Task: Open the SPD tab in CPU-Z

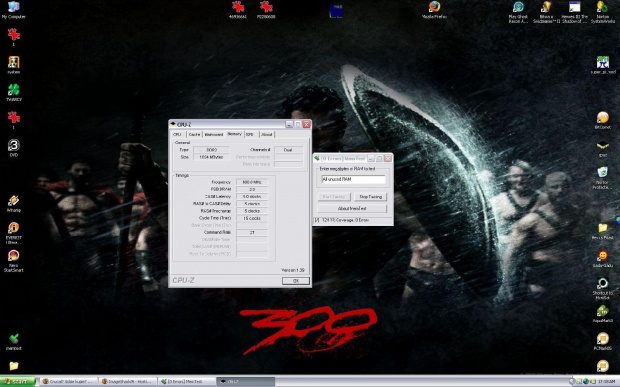Action: pyautogui.click(x=250, y=134)
